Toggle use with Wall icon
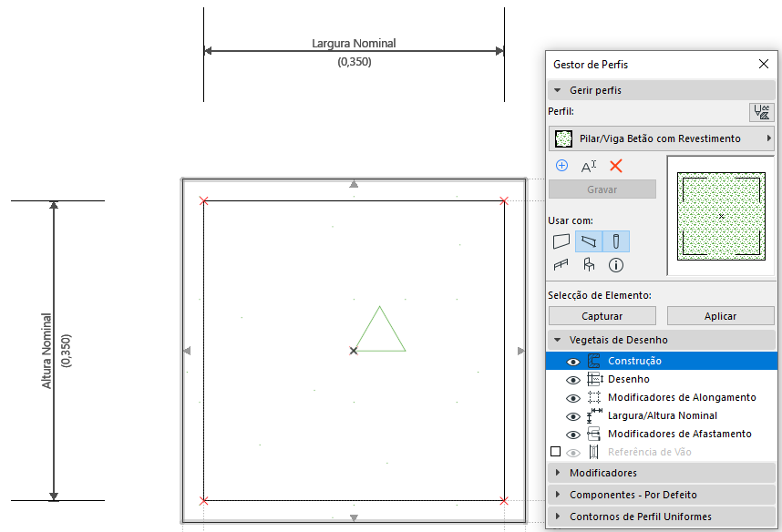 [x=561, y=241]
